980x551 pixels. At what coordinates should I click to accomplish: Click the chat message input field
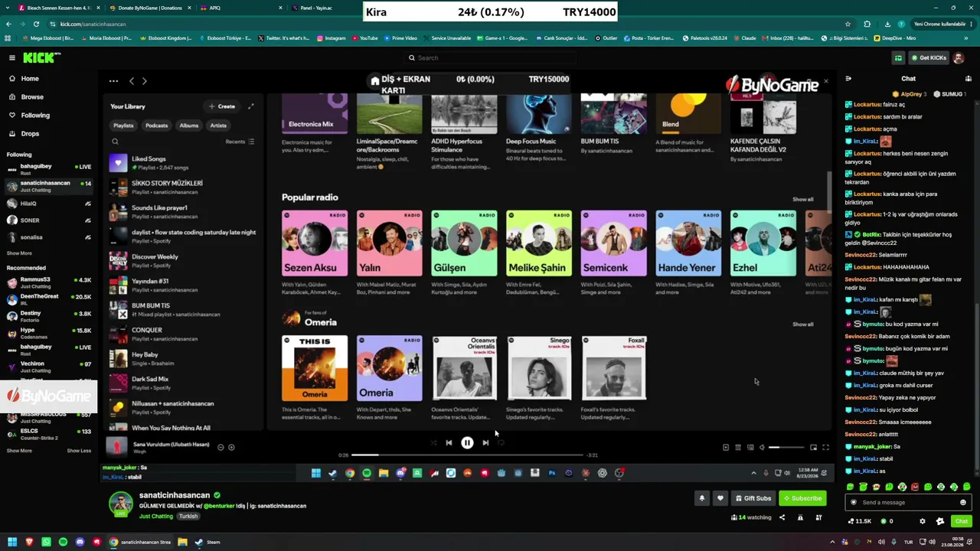908,502
